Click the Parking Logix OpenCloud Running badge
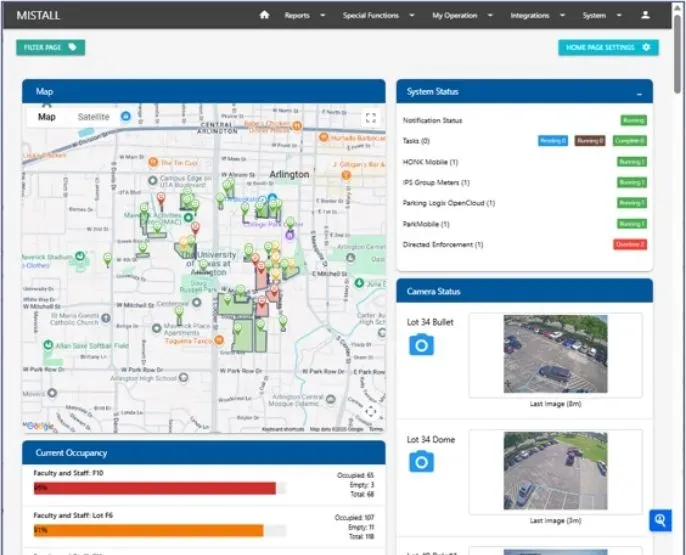Image resolution: width=686 pixels, height=555 pixels. [631, 203]
